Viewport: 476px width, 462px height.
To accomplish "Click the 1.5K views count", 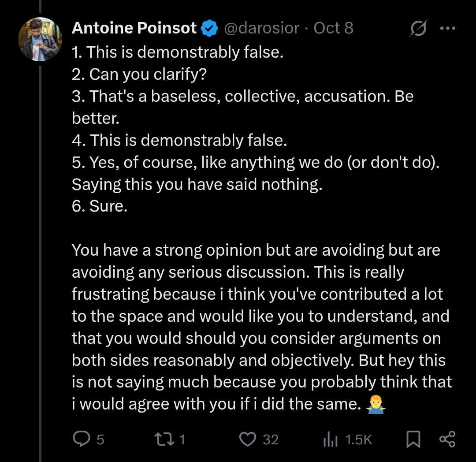I will (359, 440).
